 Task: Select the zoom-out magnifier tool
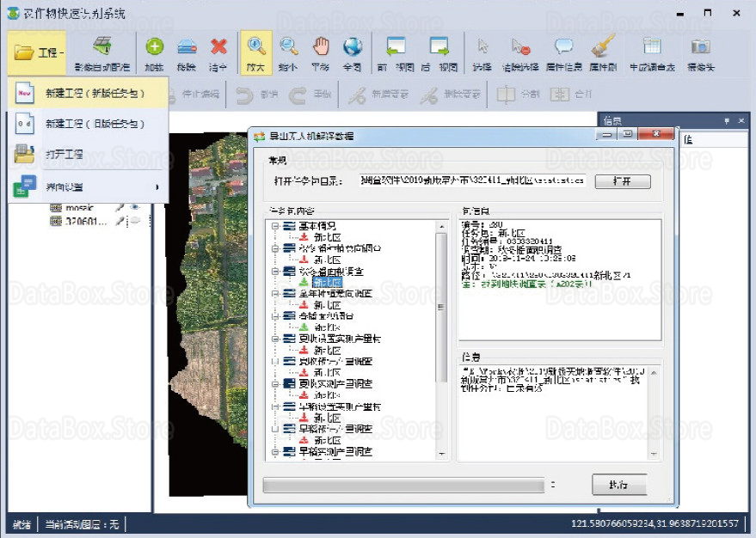tap(288, 53)
